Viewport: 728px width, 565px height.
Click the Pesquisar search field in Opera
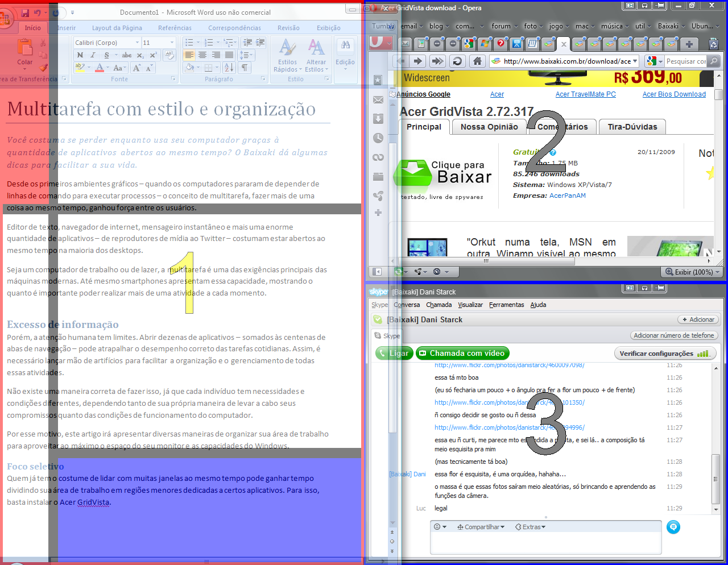click(685, 61)
